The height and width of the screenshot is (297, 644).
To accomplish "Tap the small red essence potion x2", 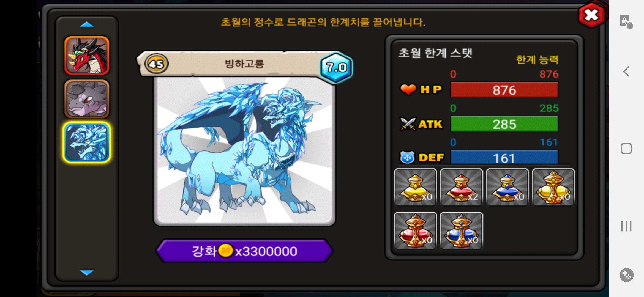I will (462, 187).
